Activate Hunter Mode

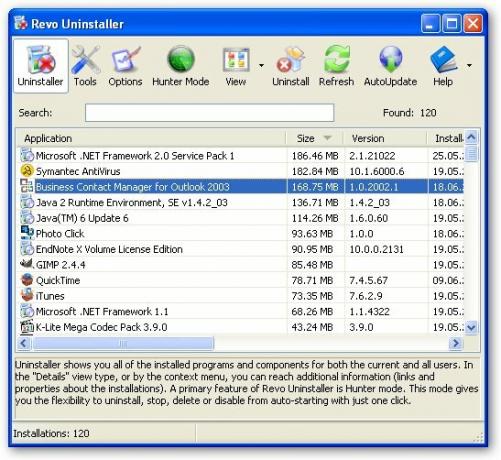pos(180,66)
